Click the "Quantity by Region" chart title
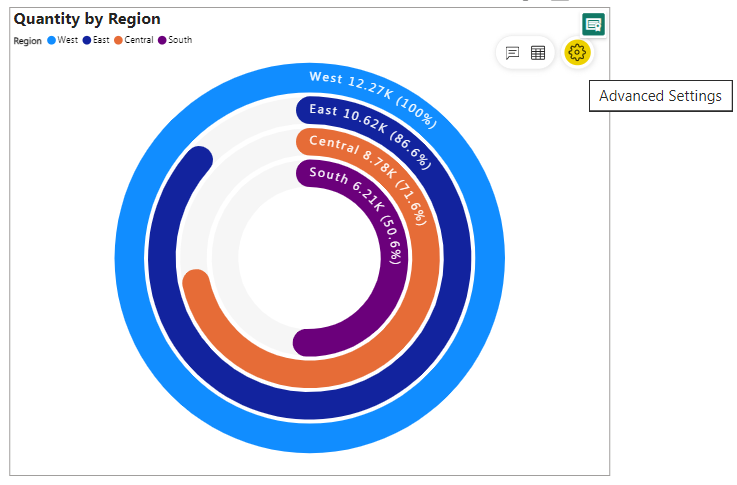 (87, 19)
